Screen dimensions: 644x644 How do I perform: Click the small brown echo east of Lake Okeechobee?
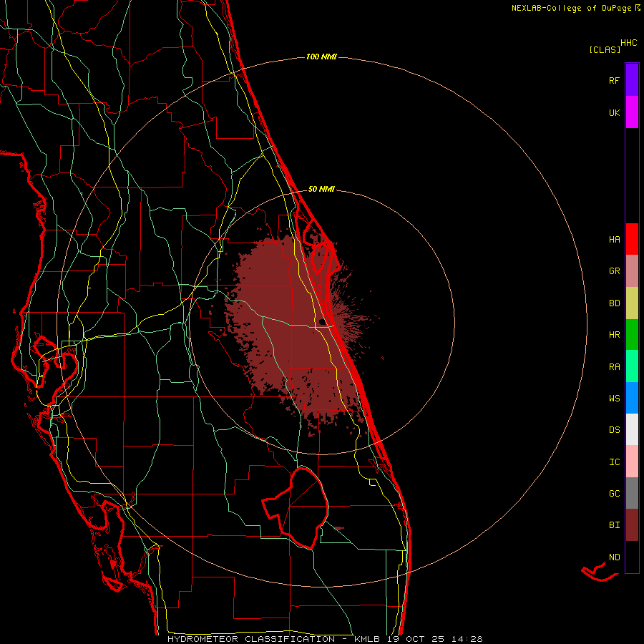click(x=338, y=528)
